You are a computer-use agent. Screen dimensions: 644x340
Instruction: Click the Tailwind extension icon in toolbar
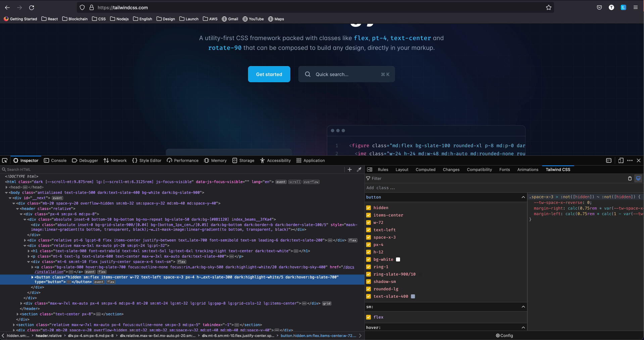tap(624, 7)
